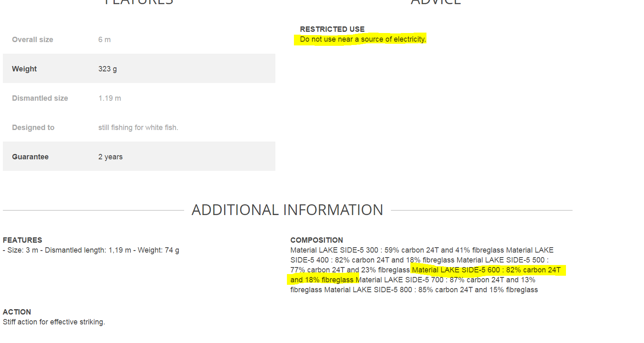Click the Guarantee row label

[x=30, y=157]
